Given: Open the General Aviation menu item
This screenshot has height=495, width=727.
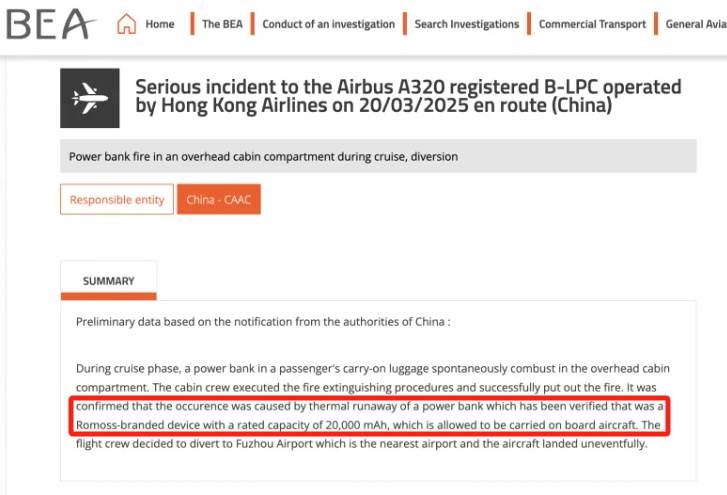Looking at the screenshot, I should tap(696, 24).
